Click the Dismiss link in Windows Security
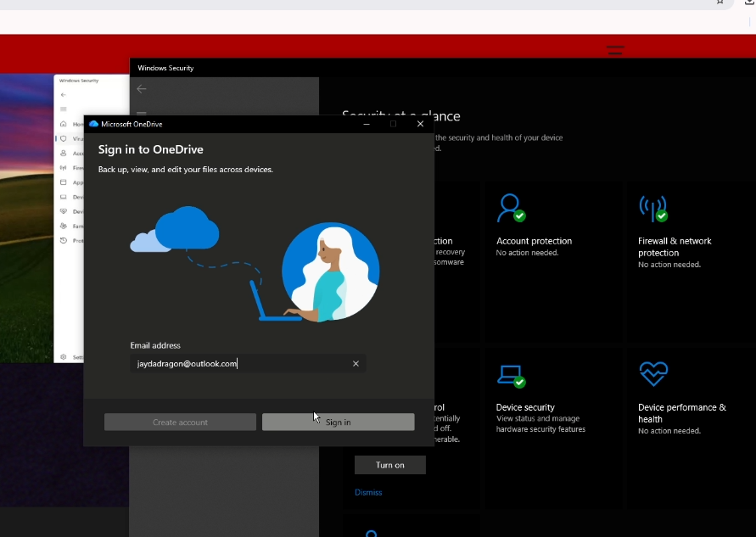 (x=368, y=492)
